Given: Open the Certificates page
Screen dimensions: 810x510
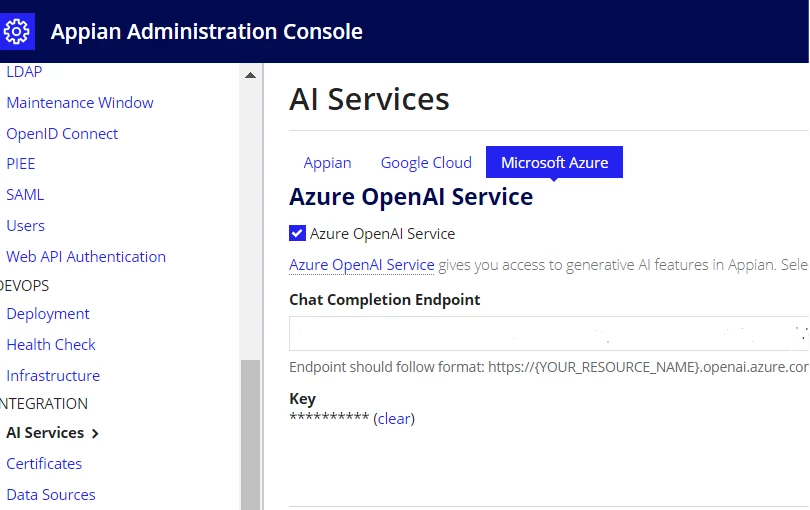Looking at the screenshot, I should click(44, 463).
